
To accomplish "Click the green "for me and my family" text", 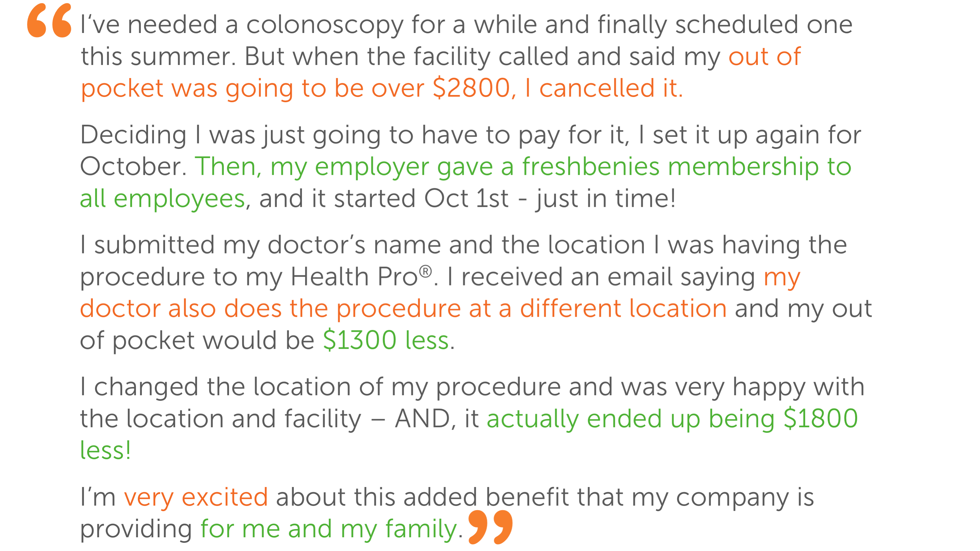I will (x=328, y=529).
